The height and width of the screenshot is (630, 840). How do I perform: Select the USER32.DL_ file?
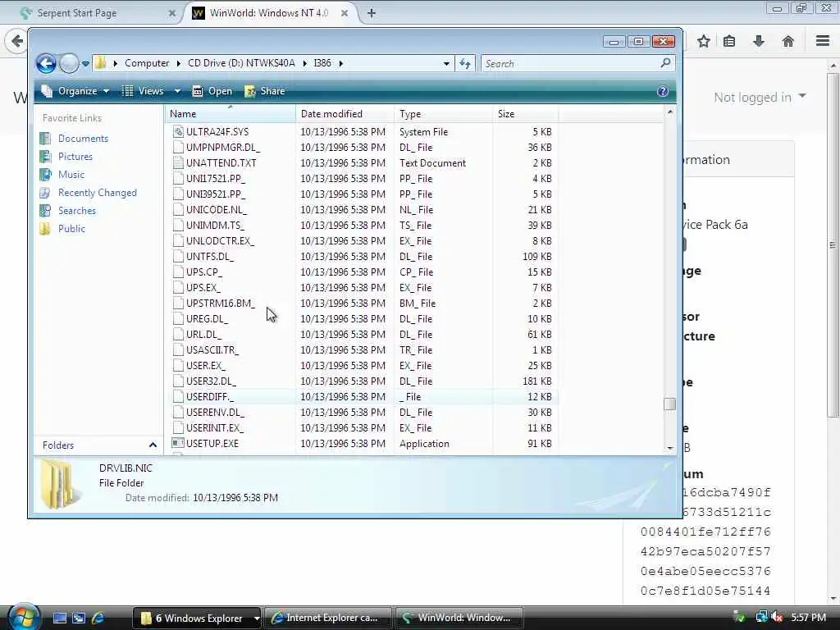point(211,381)
